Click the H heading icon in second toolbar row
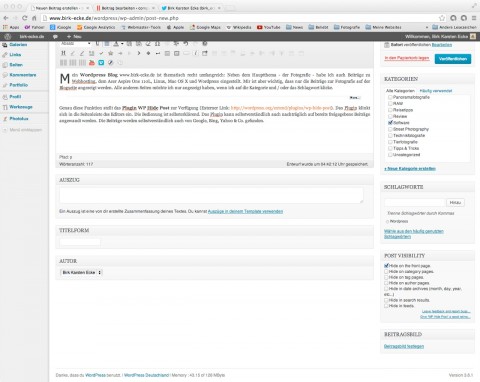Viewport: 480px width, 382px height. pyautogui.click(x=63, y=53)
